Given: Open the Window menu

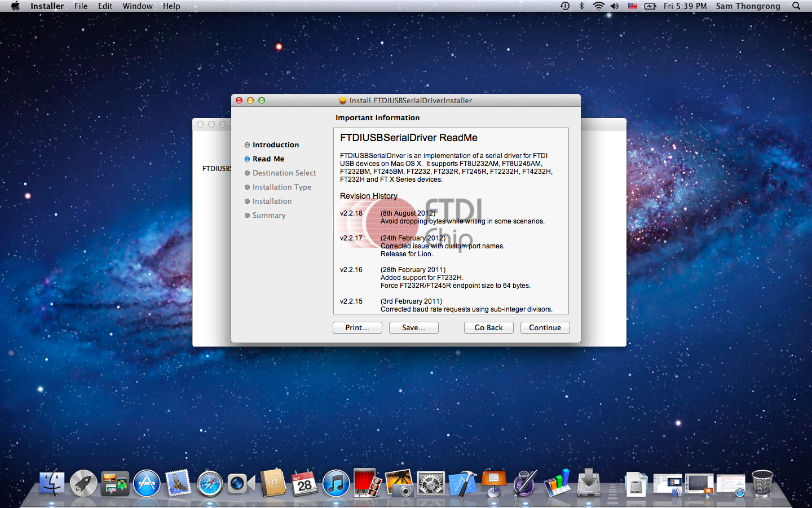Looking at the screenshot, I should tap(138, 6).
